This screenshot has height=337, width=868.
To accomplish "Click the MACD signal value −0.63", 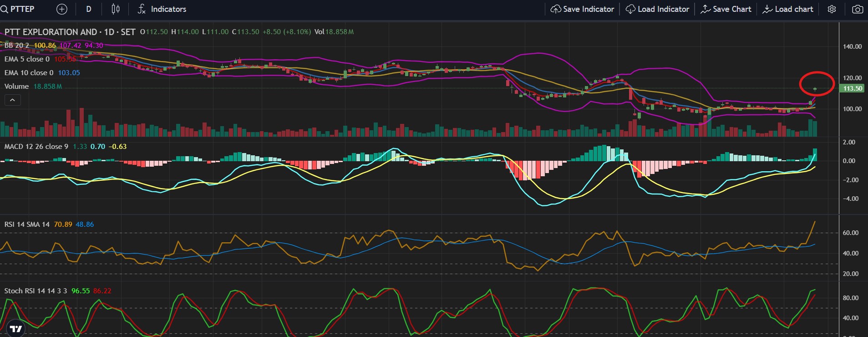I will (117, 147).
